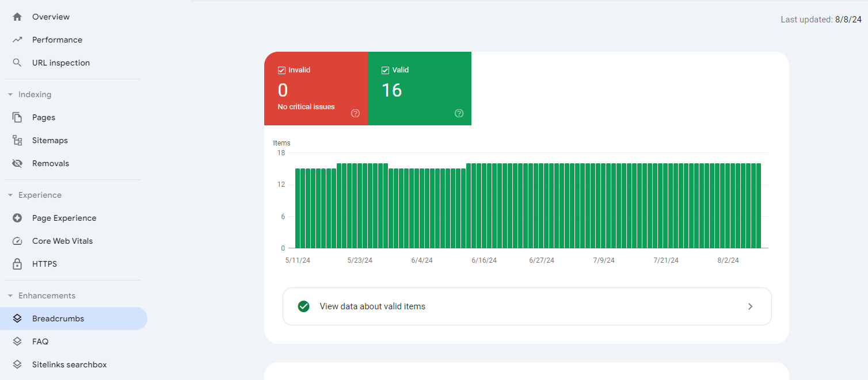Select Removals in sidebar
The width and height of the screenshot is (868, 380).
[x=74, y=163]
